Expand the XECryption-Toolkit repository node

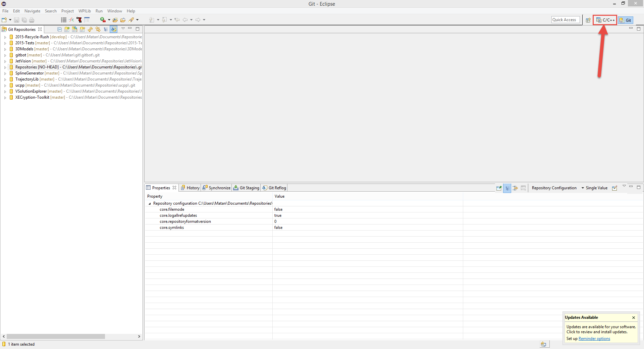[5, 97]
